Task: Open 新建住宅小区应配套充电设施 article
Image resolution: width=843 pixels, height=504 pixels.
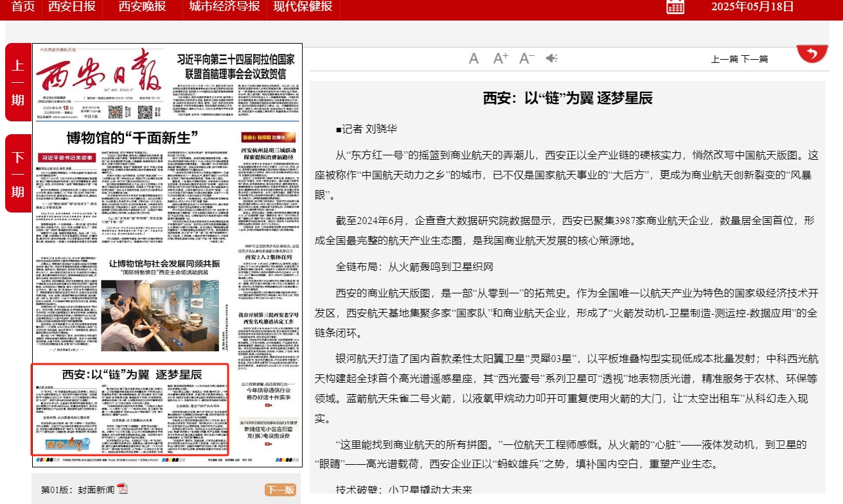Action: [269, 431]
